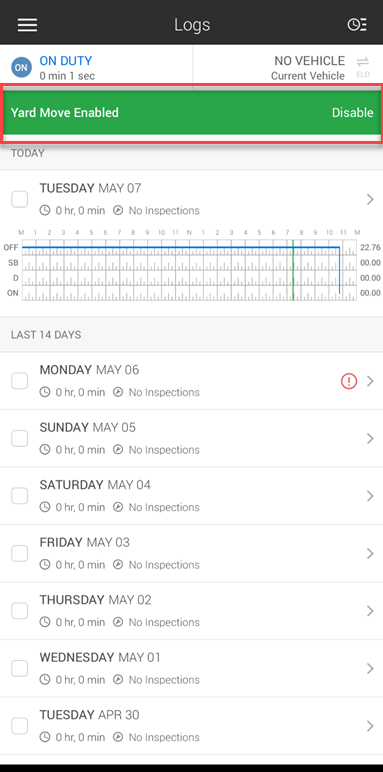Tap the inspection icon under Friday May 03
Image resolution: width=383 pixels, height=772 pixels.
click(118, 565)
